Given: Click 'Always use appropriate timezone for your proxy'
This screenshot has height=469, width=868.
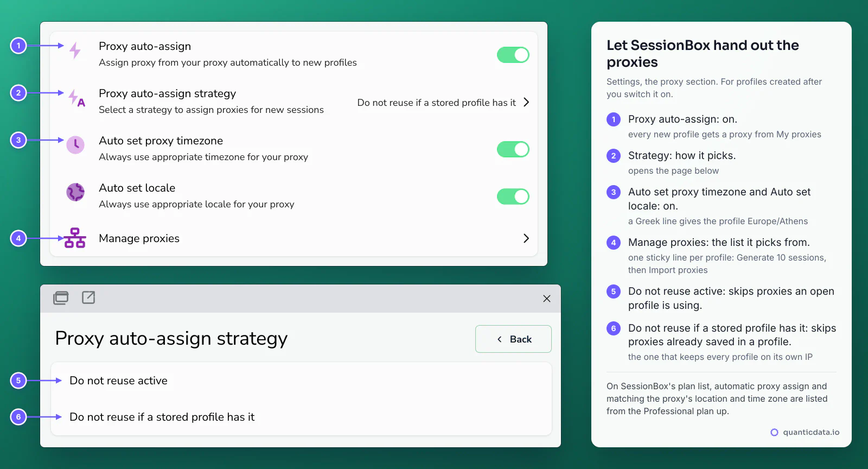Looking at the screenshot, I should click(x=203, y=157).
